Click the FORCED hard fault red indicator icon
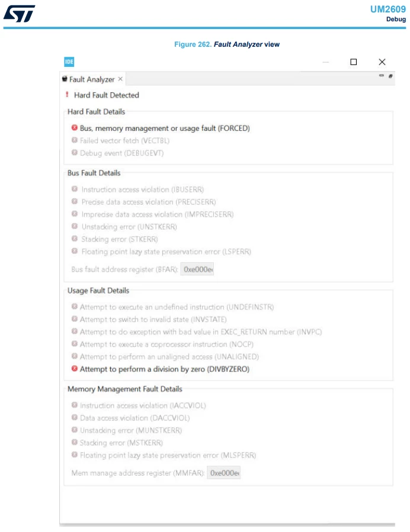This screenshot has width=410, height=532. [x=75, y=128]
